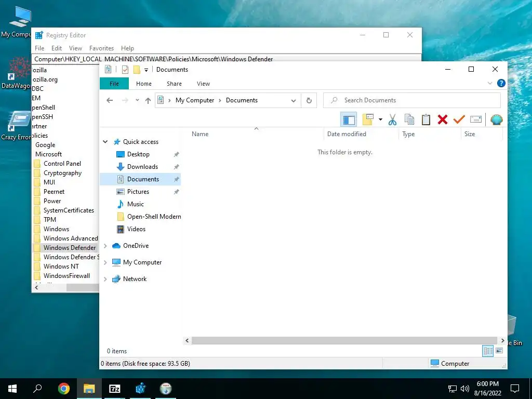The height and width of the screenshot is (399, 532).
Task: Open the File tab in Explorer
Action: pos(114,84)
